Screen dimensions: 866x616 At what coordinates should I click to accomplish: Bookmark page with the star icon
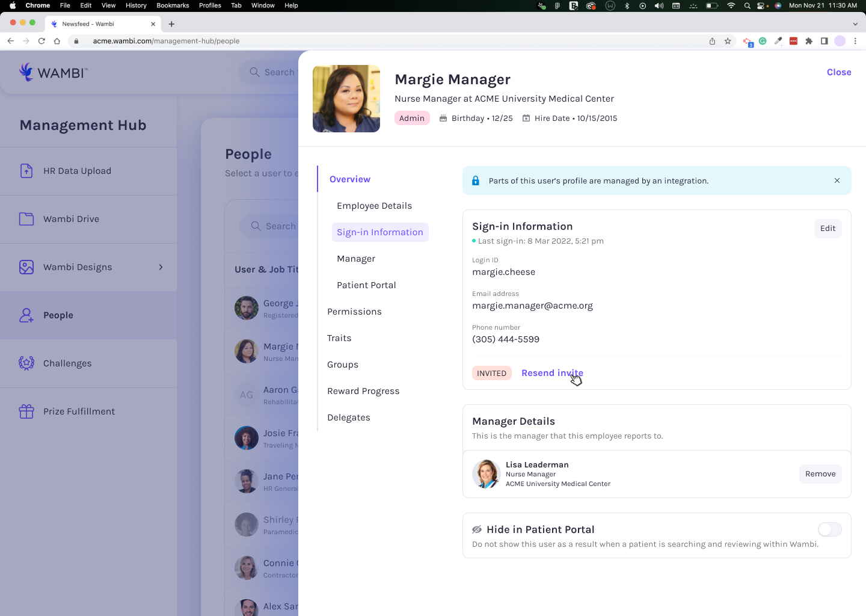click(x=728, y=41)
